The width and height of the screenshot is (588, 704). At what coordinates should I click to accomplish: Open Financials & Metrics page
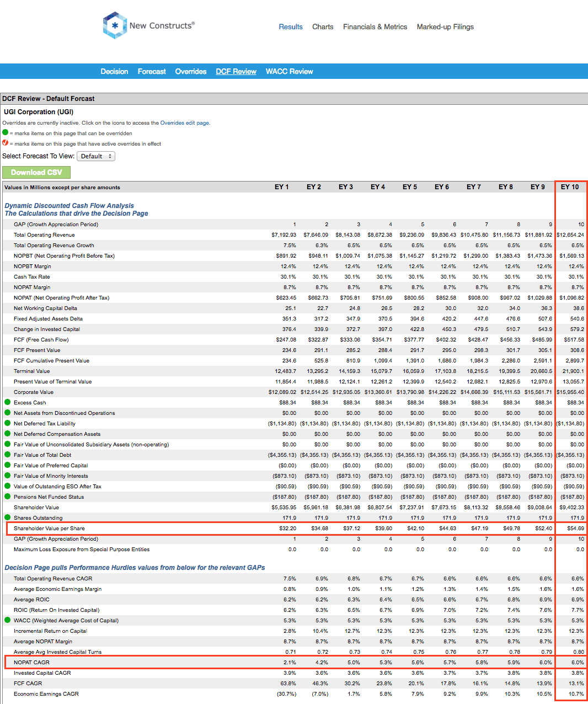coord(375,26)
